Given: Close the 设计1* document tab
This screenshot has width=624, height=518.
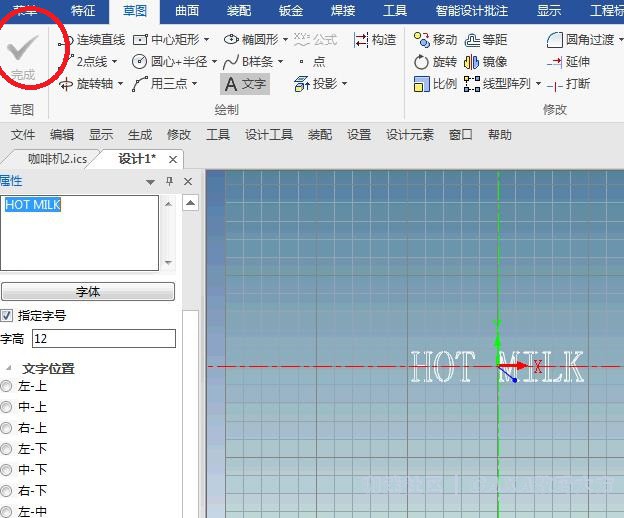Looking at the screenshot, I should [x=173, y=160].
